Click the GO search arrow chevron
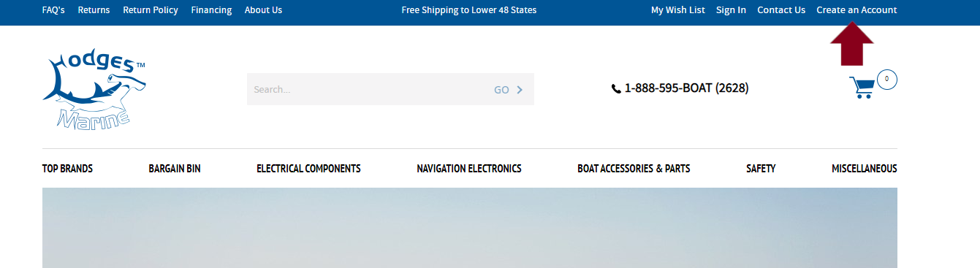The width and height of the screenshot is (980, 268). click(x=520, y=90)
